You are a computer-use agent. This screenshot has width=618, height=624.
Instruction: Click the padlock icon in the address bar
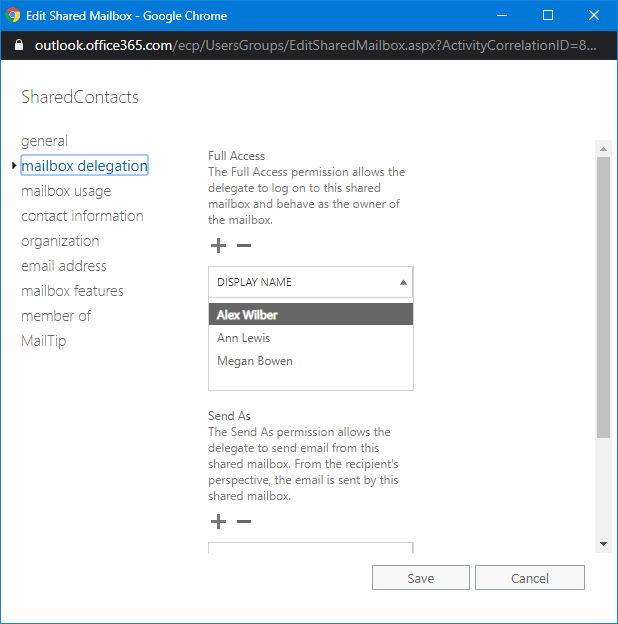(x=19, y=45)
